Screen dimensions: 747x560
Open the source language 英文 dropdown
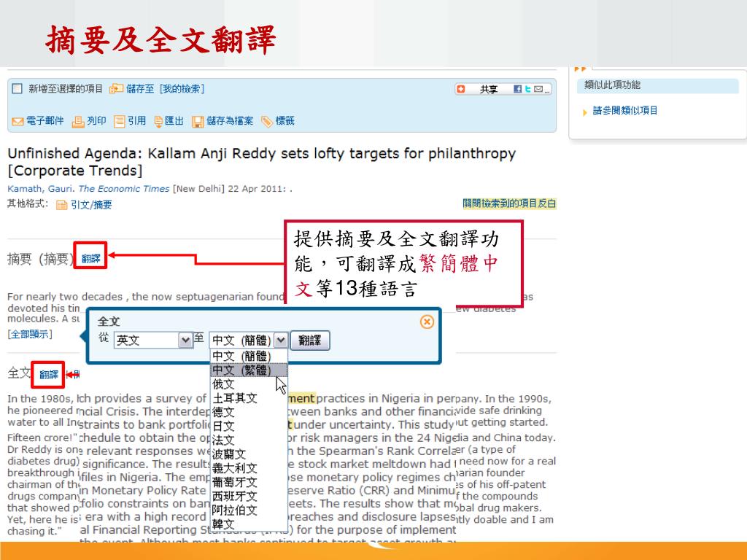(153, 340)
